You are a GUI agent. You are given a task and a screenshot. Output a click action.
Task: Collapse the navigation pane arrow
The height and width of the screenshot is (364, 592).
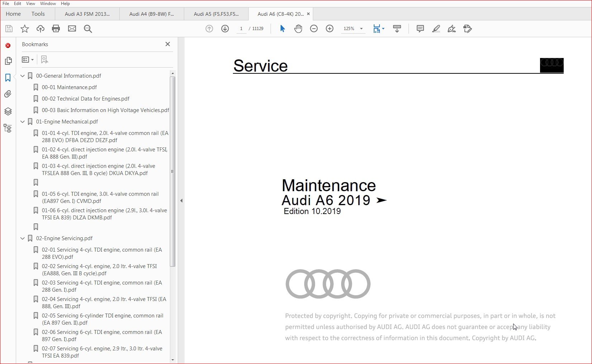pos(181,201)
